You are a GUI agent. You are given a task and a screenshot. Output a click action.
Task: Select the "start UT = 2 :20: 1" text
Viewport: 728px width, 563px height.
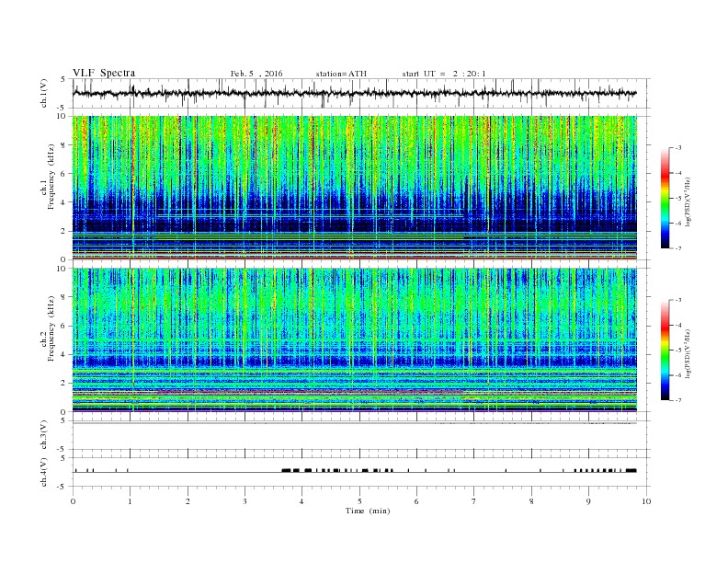point(444,74)
